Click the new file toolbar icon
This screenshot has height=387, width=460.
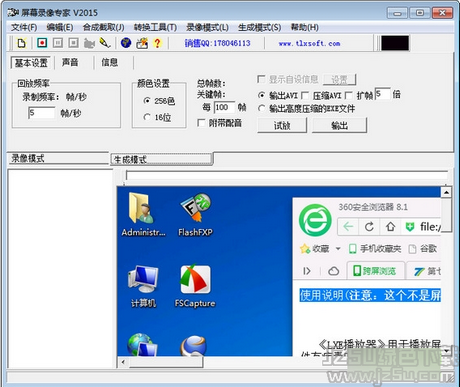click(22, 43)
